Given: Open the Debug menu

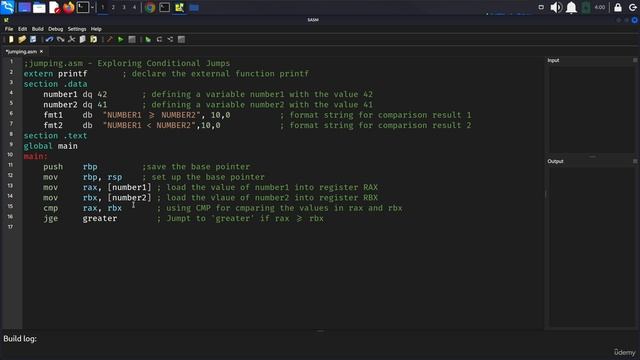Looking at the screenshot, I should coord(56,29).
